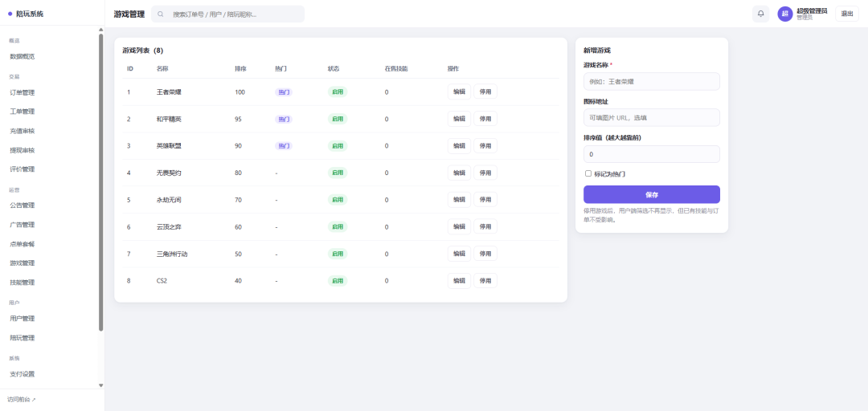Click 启用 status badge for CS2
This screenshot has width=868, height=411.
(x=338, y=280)
